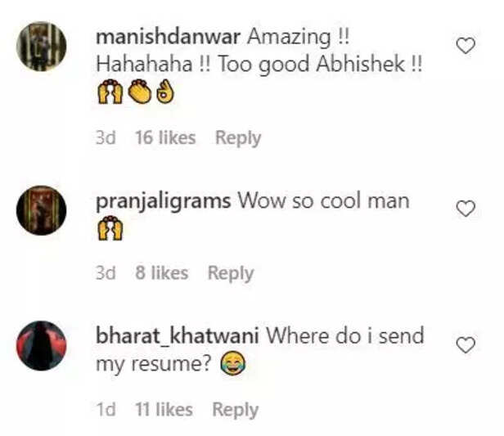Screen dimensions: 504x436
Task: Click the 1d timestamp under bharat_khatwani's comment
Action: 106,410
